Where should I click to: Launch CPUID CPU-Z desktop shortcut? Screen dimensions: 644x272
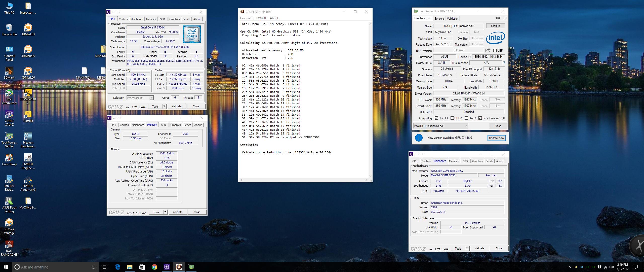[x=9, y=118]
